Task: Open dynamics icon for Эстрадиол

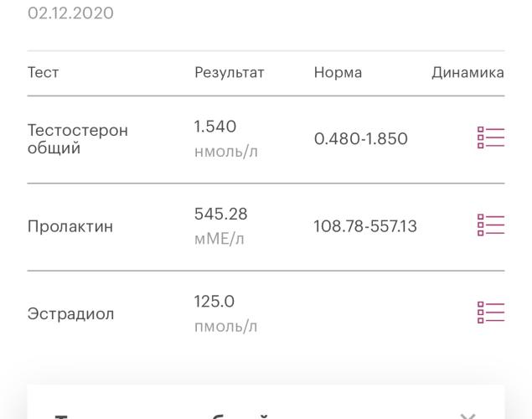Action: coord(491,313)
